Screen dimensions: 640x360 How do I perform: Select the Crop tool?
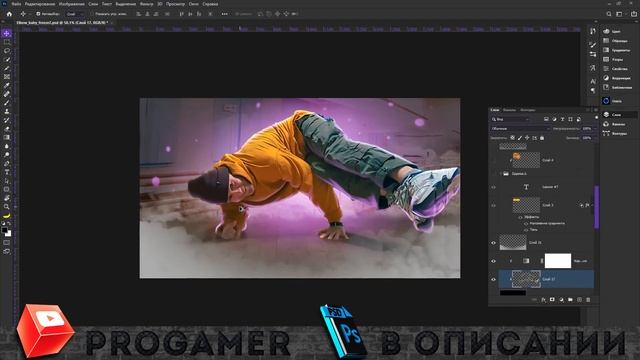coord(7,68)
